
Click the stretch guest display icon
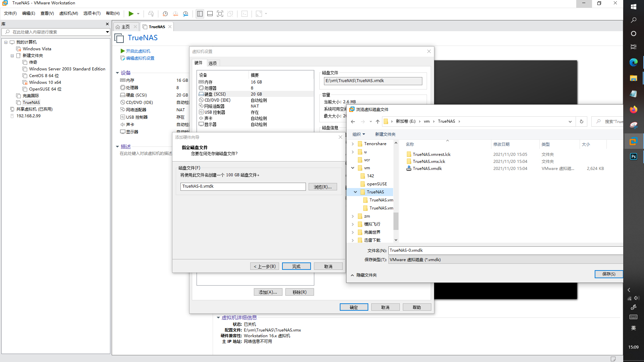coord(259,14)
